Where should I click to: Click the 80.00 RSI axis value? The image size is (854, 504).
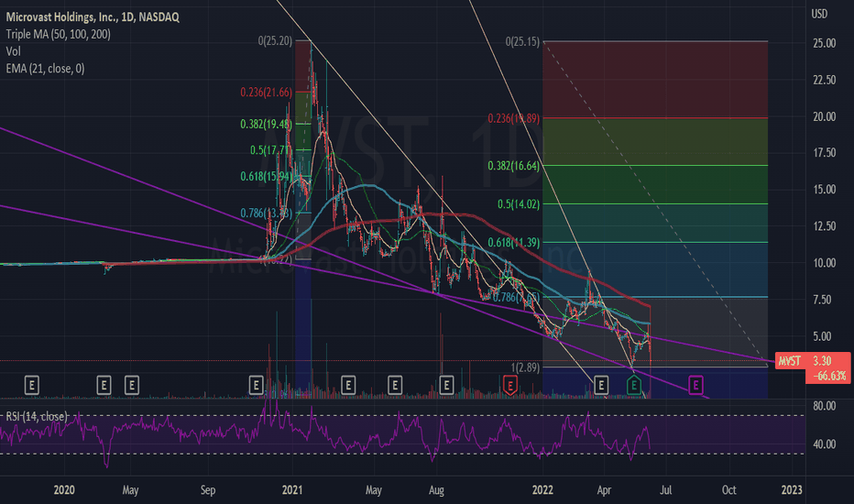click(824, 406)
